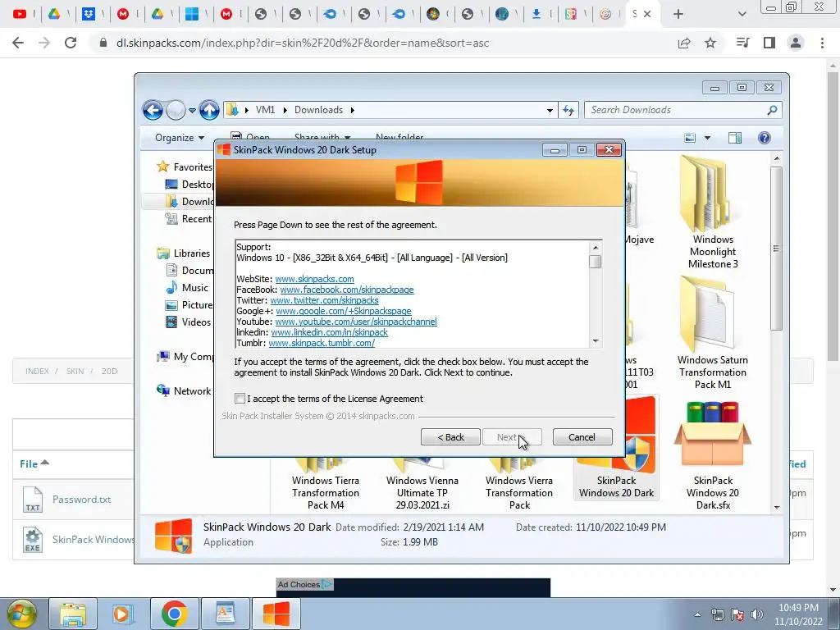Toggle the preview pane icon
This screenshot has width=840, height=630.
(735, 138)
